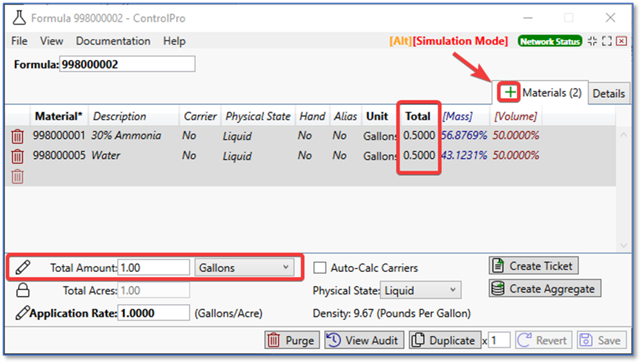Click trash icon for the Water row
Viewport: 642px width, 364px height.
click(18, 156)
